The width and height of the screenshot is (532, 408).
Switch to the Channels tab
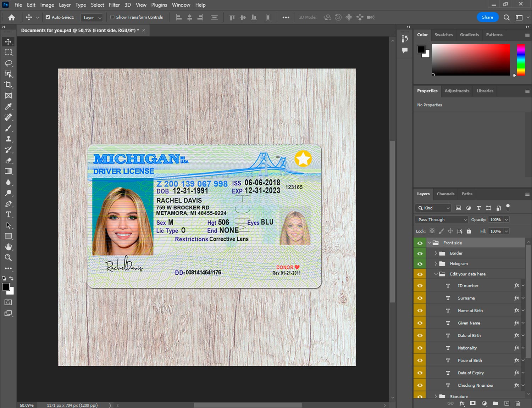pyautogui.click(x=445, y=194)
